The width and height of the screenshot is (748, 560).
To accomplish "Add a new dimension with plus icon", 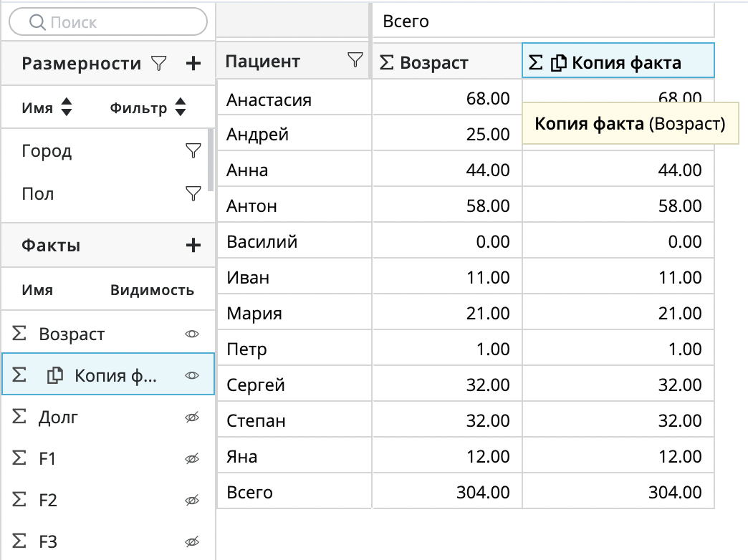I will [x=193, y=64].
